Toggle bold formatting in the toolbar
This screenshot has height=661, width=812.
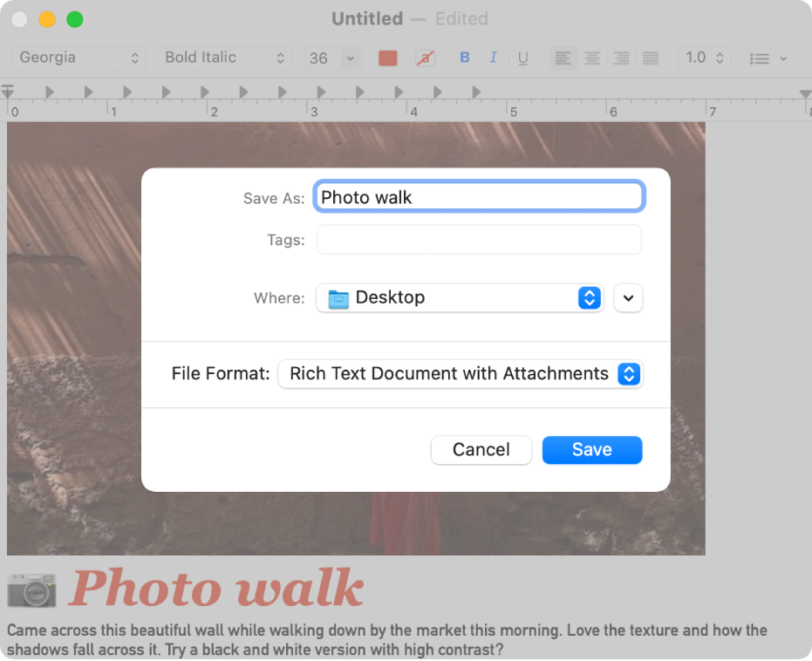point(464,58)
